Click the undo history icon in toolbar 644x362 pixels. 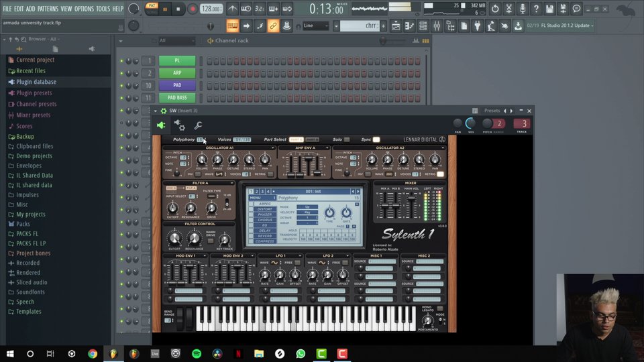click(495, 9)
